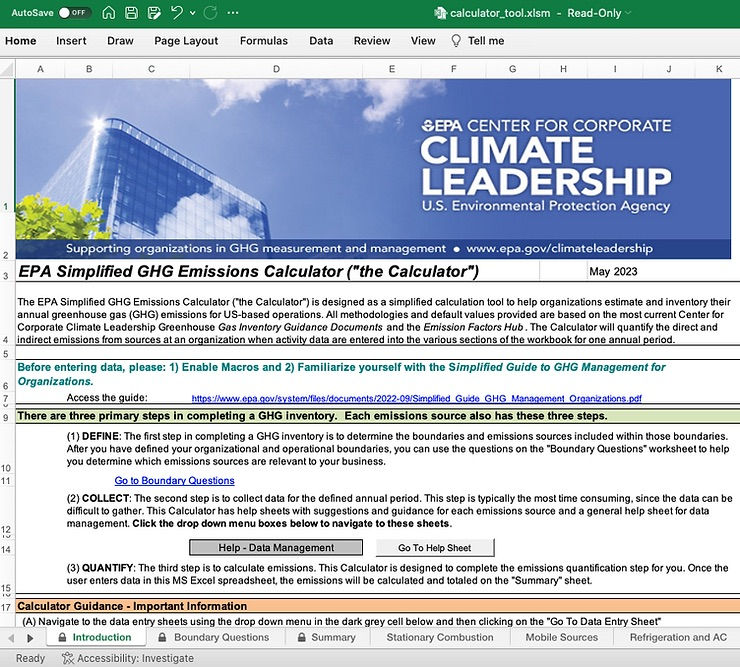This screenshot has width=740, height=667.
Task: Click the Home icon in title bar
Action: click(109, 13)
